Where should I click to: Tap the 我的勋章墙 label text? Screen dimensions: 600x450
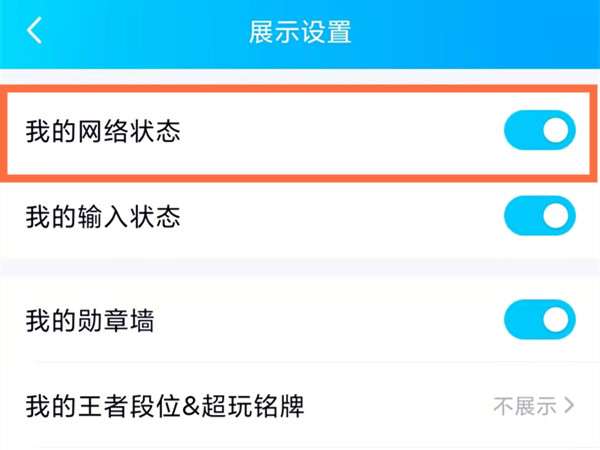(x=90, y=321)
